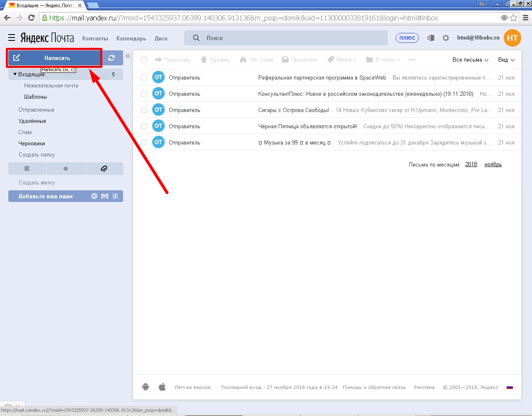
Task: Check the box for the КонсультантПлюс email
Action: coord(144,94)
